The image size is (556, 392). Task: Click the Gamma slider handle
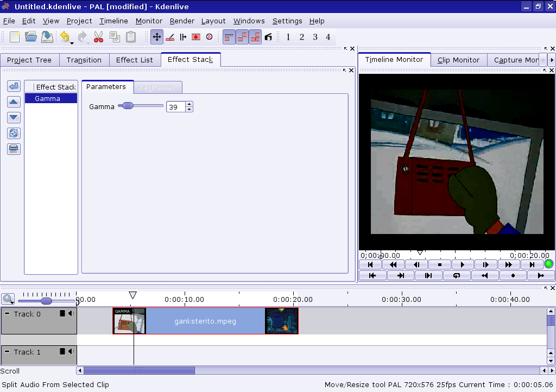tap(128, 106)
